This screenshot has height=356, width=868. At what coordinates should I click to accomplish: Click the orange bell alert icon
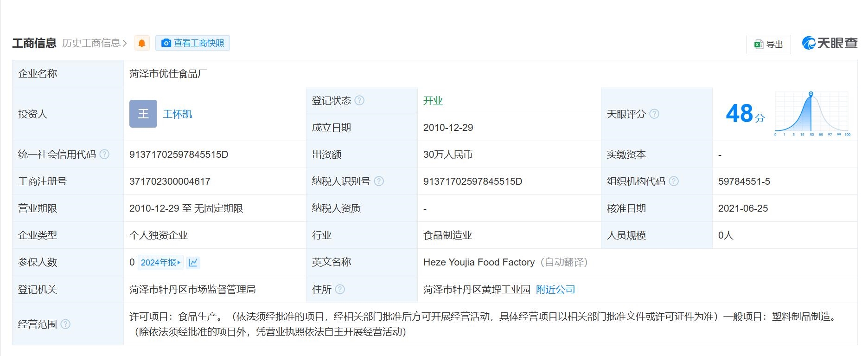click(x=142, y=43)
